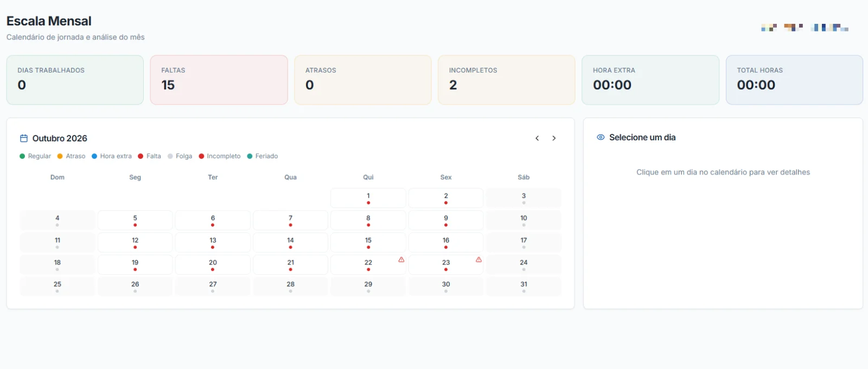Click the Hora Extra summary card
Image resolution: width=868 pixels, height=369 pixels.
point(650,80)
